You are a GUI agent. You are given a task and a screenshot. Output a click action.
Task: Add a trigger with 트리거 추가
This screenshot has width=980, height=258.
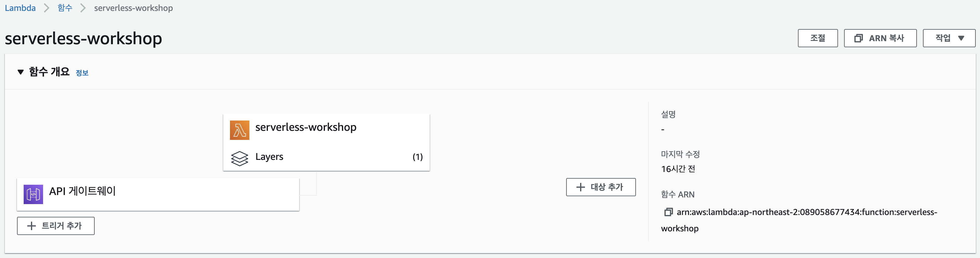coord(56,226)
